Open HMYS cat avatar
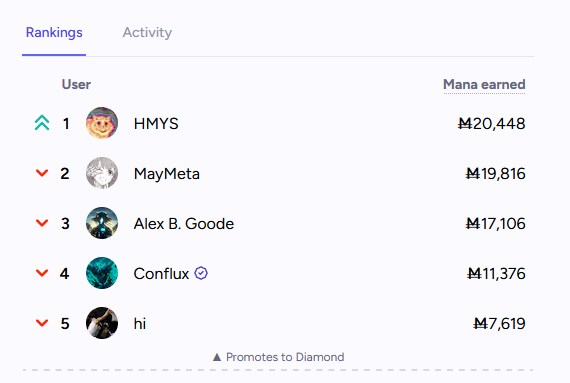 coord(102,123)
